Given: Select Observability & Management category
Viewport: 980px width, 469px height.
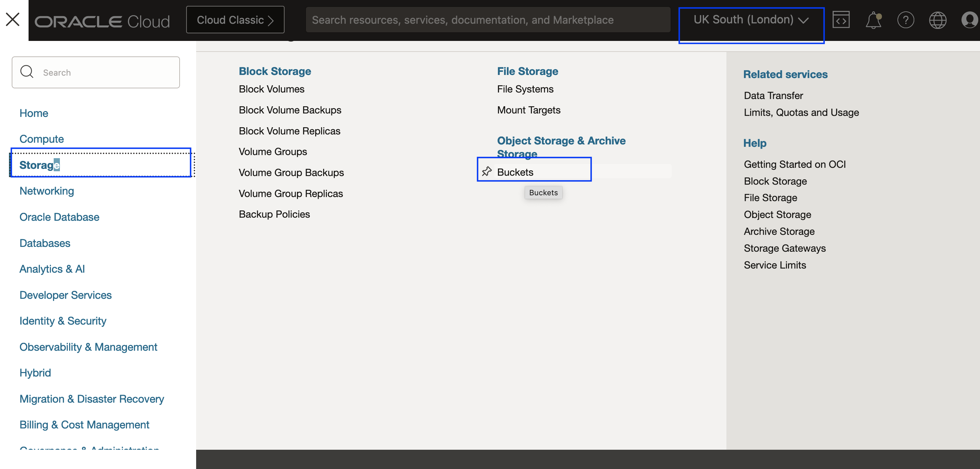Looking at the screenshot, I should [88, 347].
